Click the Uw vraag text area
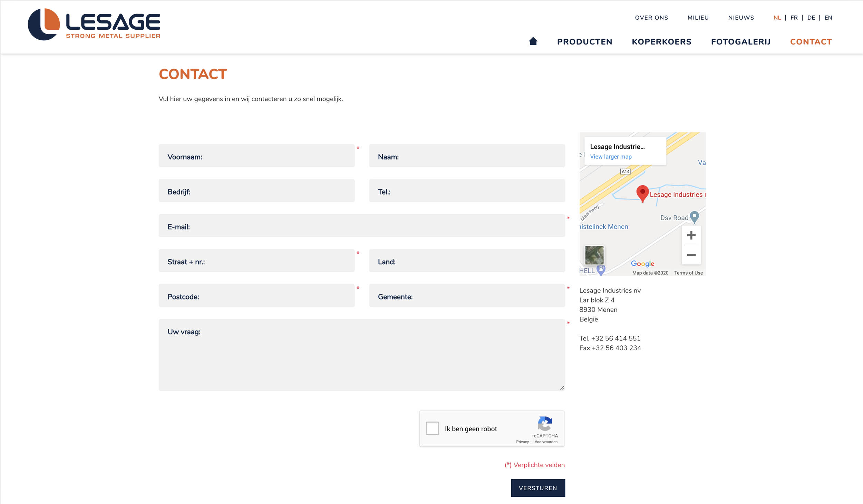This screenshot has height=504, width=863. [361, 355]
